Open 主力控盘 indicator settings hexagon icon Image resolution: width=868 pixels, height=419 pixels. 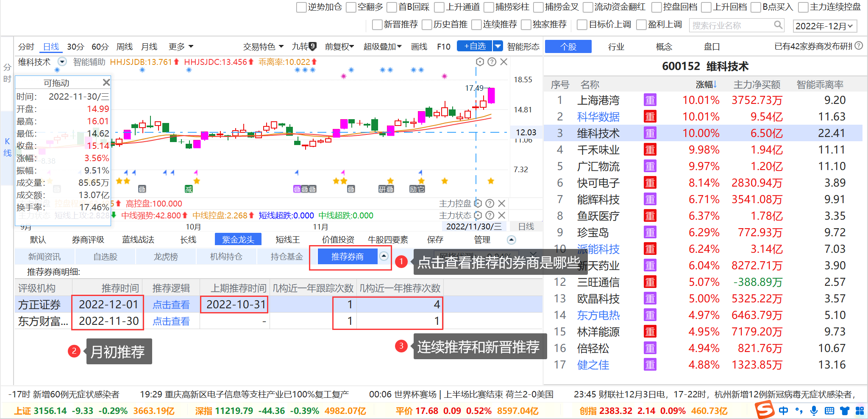pos(478,204)
